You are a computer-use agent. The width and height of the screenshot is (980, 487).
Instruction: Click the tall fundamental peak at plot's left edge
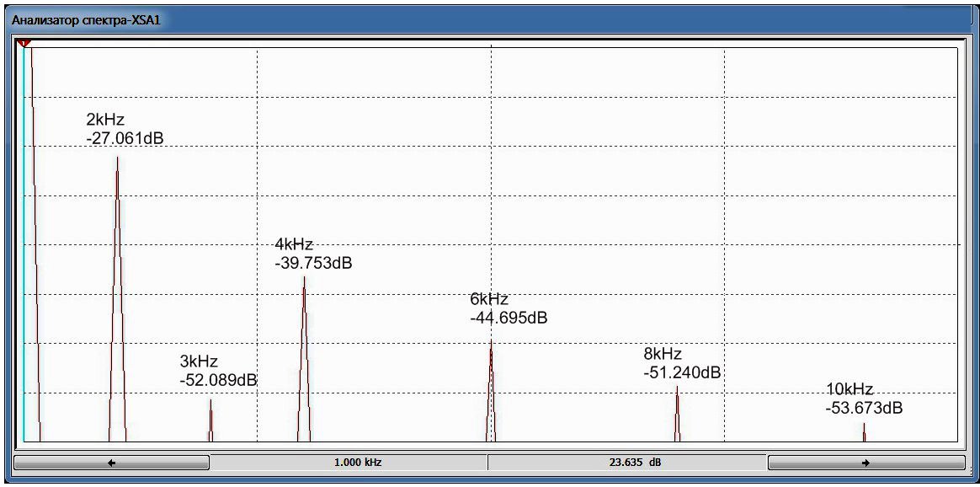coord(35,243)
